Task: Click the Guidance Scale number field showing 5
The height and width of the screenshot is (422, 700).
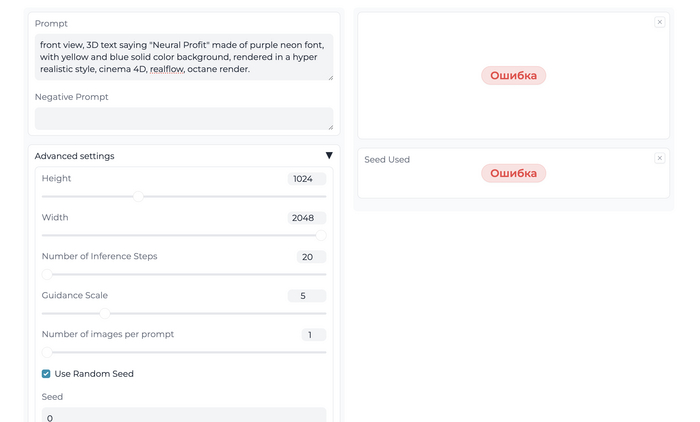Action: [x=306, y=296]
